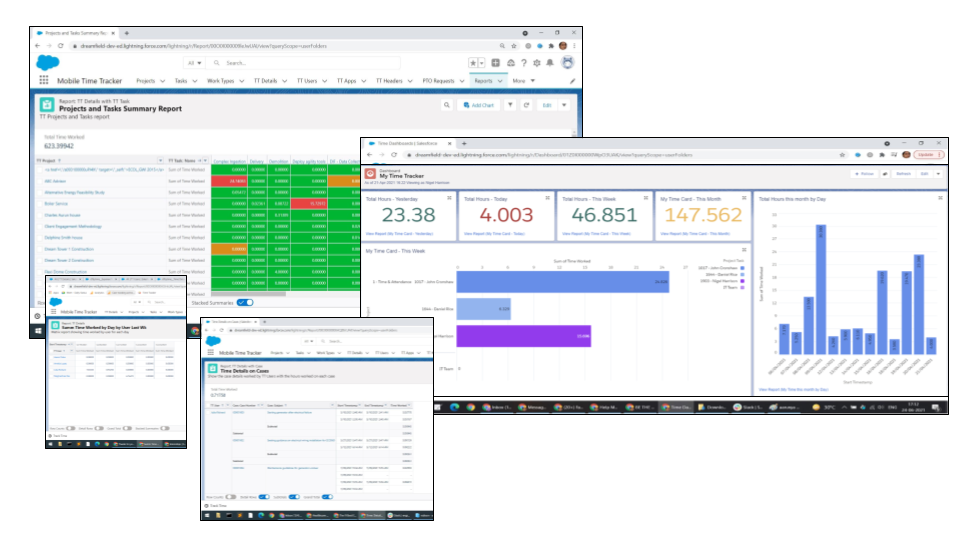Click My Time Tracker dashboard red icon

[x=370, y=174]
